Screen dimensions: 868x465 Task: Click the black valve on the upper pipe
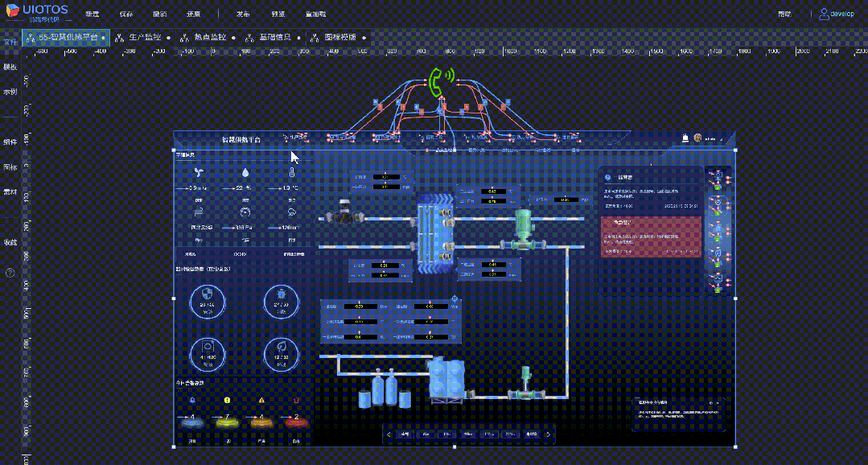345,212
